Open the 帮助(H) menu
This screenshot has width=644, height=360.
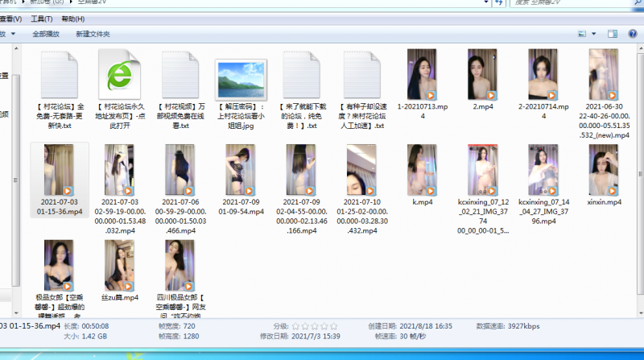(x=72, y=19)
